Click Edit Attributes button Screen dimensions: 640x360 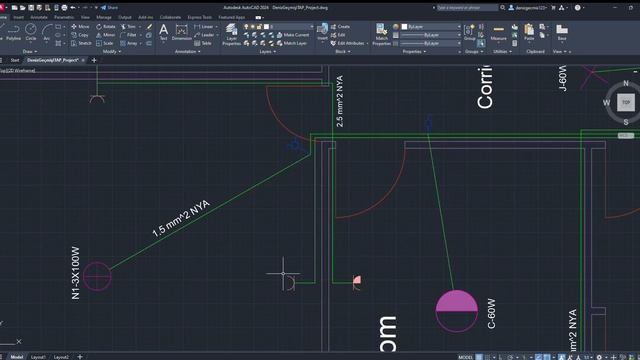(348, 43)
